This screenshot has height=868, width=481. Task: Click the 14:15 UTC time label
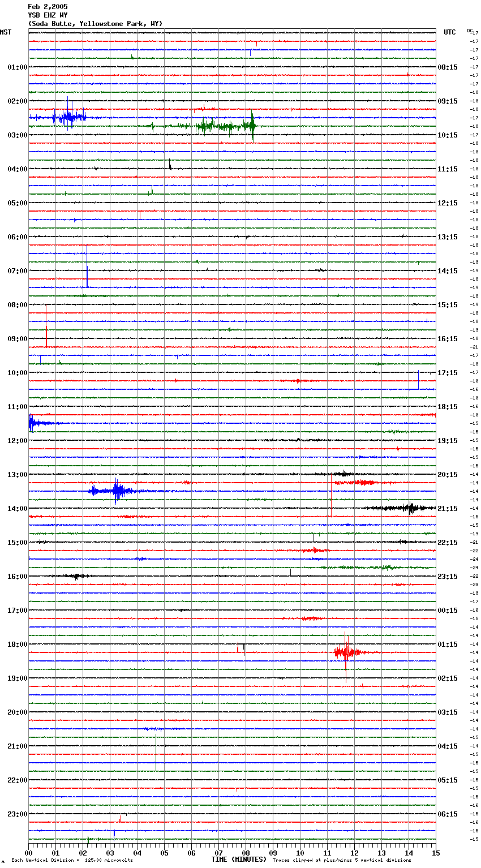[x=448, y=271]
